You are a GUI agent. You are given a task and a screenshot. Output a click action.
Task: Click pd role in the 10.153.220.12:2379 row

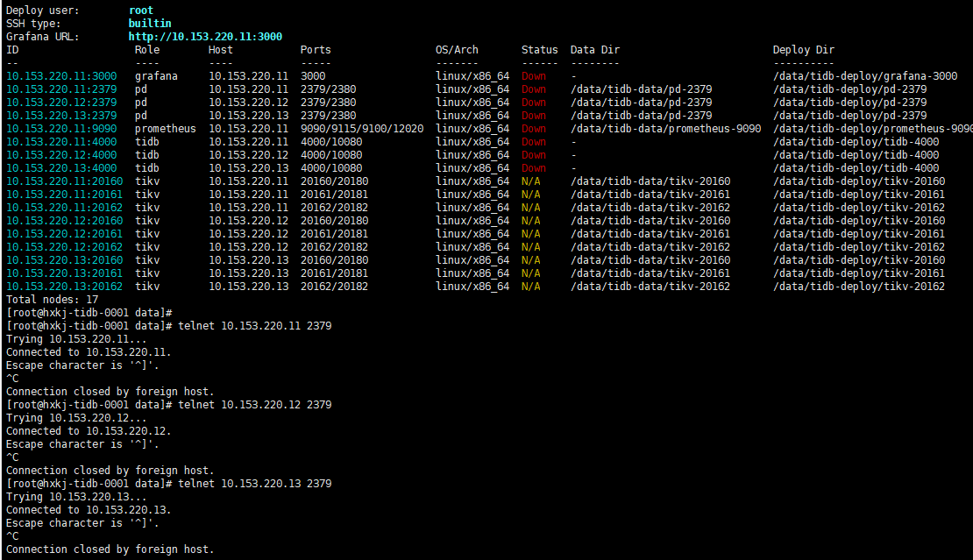coord(141,103)
